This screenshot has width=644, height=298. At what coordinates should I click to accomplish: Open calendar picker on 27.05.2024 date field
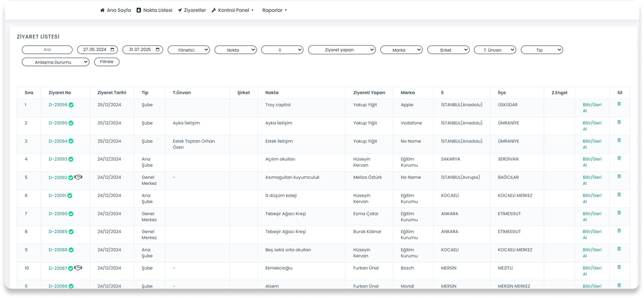click(x=113, y=50)
